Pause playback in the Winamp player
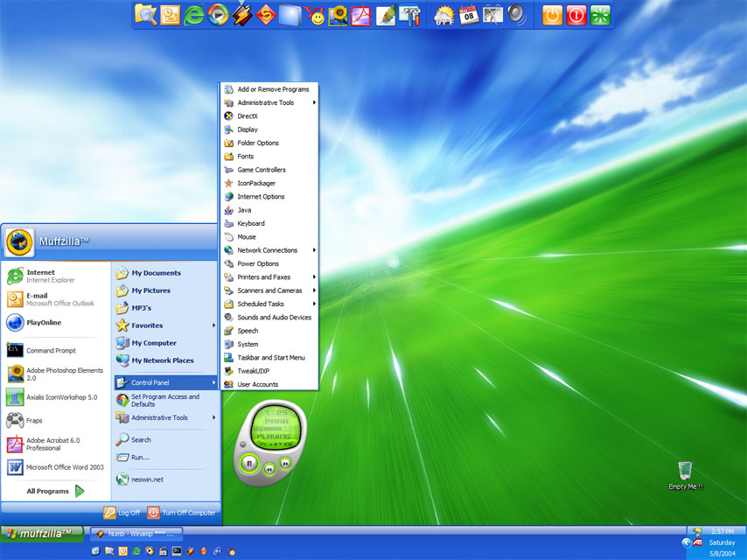This screenshot has height=560, width=747. [249, 463]
